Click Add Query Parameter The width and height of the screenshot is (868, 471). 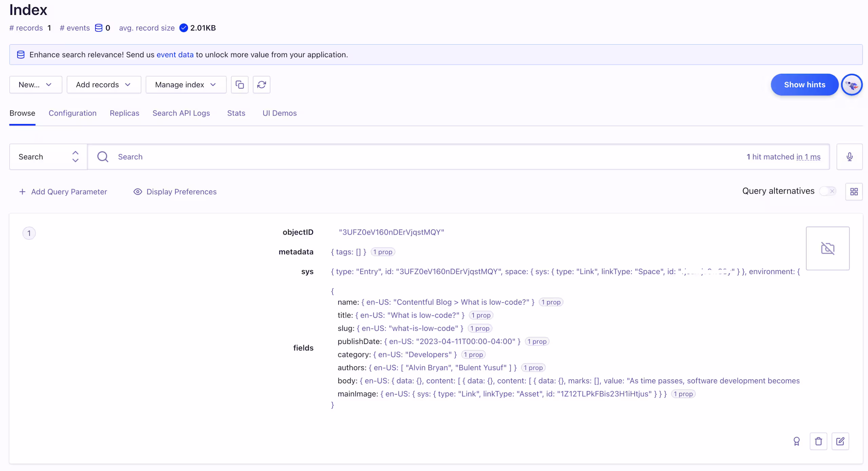coord(63,192)
